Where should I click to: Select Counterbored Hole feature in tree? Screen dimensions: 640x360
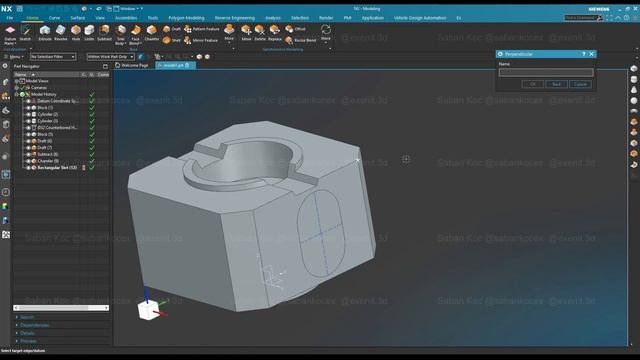point(57,128)
